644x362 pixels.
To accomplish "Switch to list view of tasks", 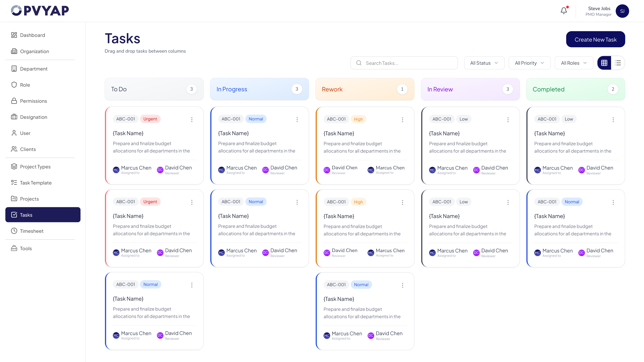I will coord(618,63).
